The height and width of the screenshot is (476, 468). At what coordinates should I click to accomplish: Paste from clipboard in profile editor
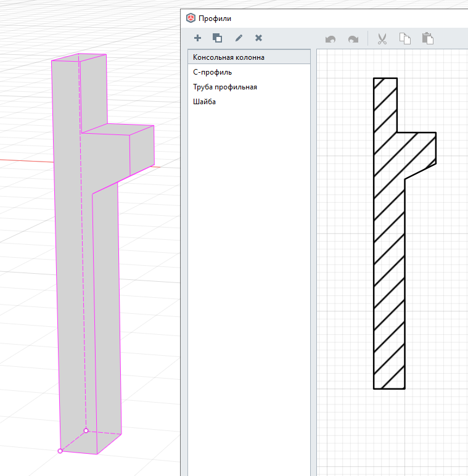click(427, 39)
